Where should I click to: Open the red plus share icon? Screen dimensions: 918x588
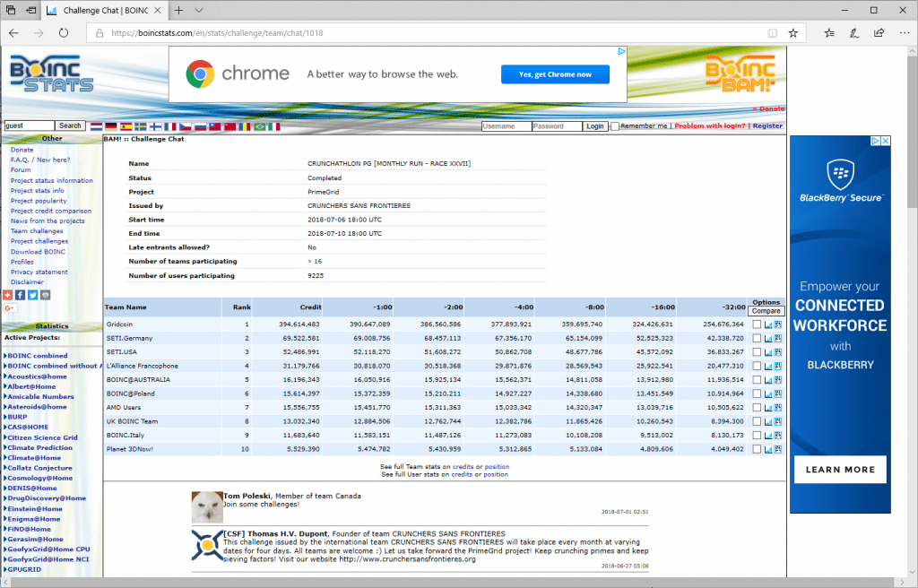pyautogui.click(x=7, y=295)
